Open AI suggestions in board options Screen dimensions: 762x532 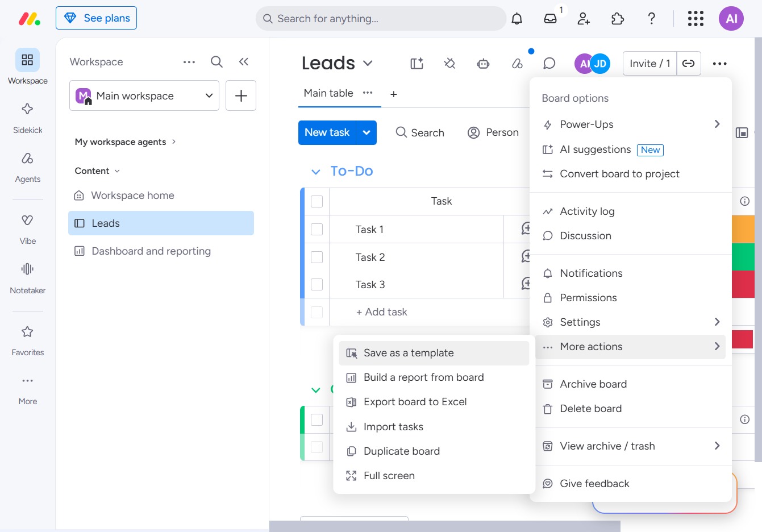(x=631, y=149)
